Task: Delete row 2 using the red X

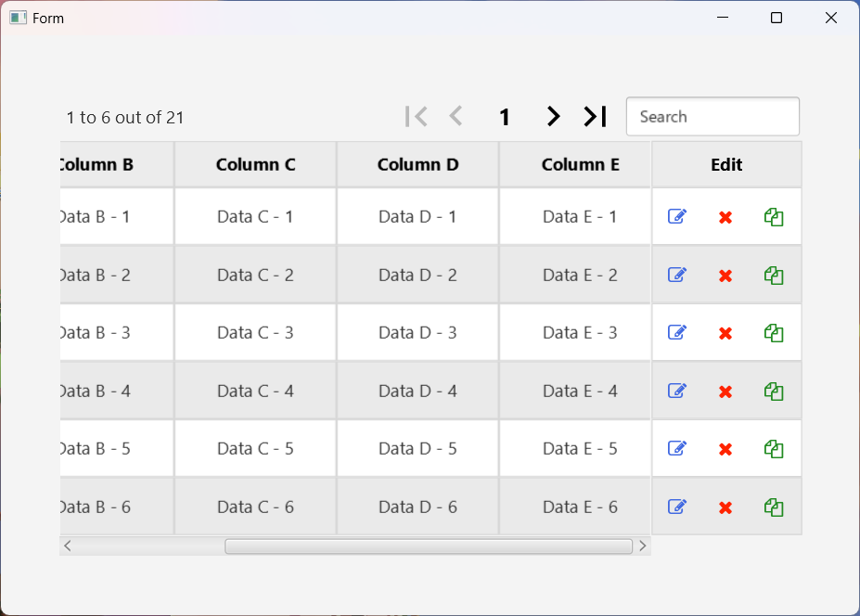Action: coord(725,276)
